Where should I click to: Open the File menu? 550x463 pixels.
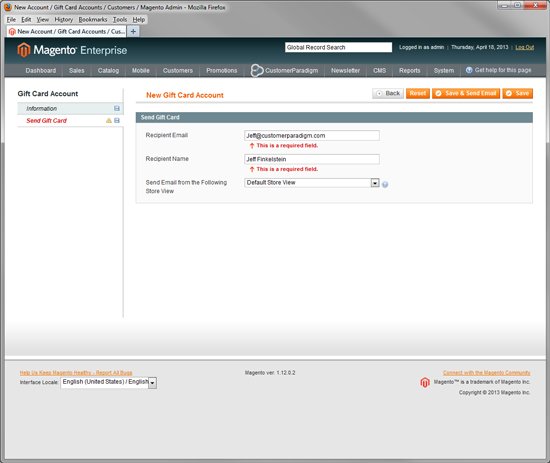pos(11,20)
